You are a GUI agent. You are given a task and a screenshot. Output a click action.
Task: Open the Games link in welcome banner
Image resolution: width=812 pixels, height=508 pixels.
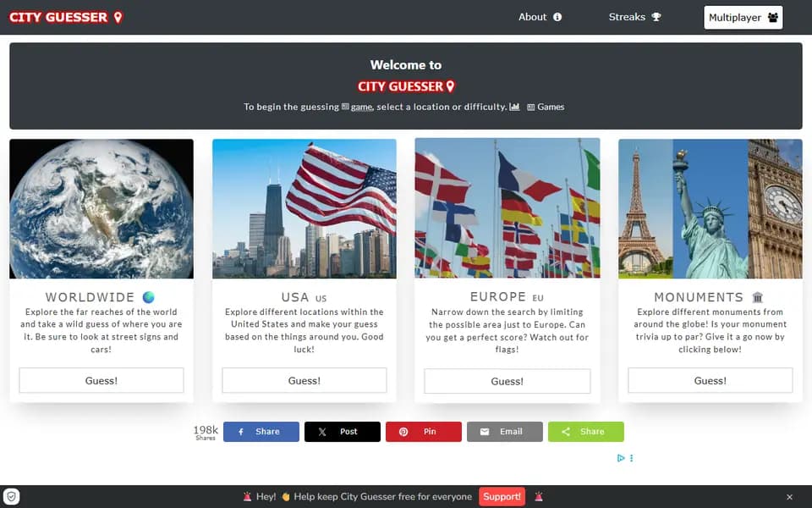pyautogui.click(x=546, y=107)
